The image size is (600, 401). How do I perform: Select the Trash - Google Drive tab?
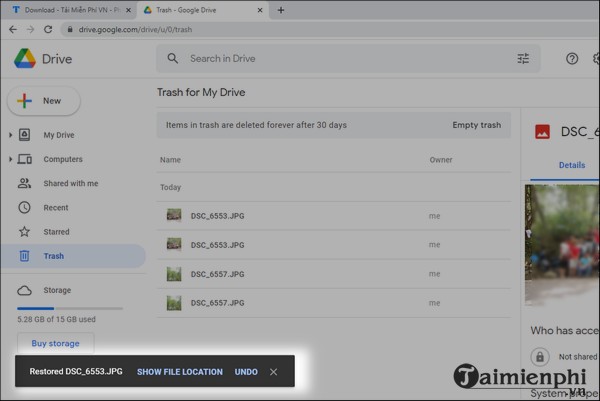pos(203,10)
